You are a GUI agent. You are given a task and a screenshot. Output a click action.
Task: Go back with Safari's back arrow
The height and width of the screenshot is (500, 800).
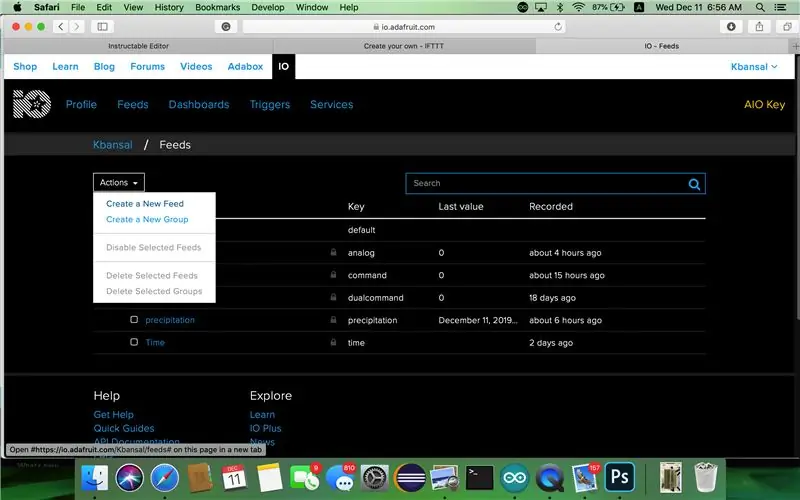click(x=61, y=27)
